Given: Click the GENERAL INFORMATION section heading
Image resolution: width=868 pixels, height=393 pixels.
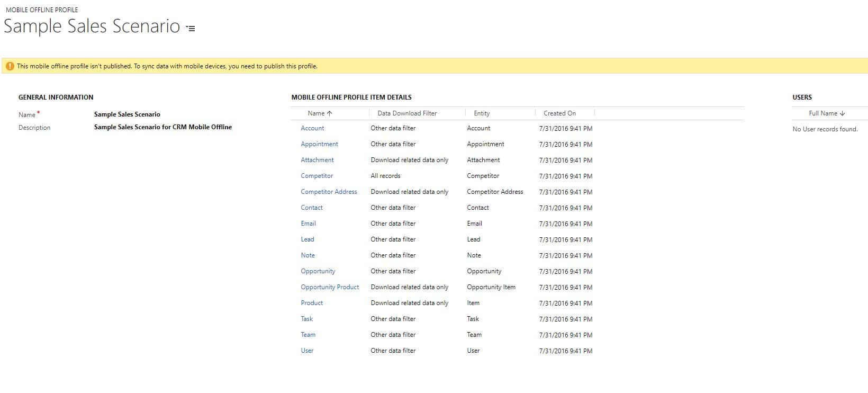Looking at the screenshot, I should click(x=56, y=97).
